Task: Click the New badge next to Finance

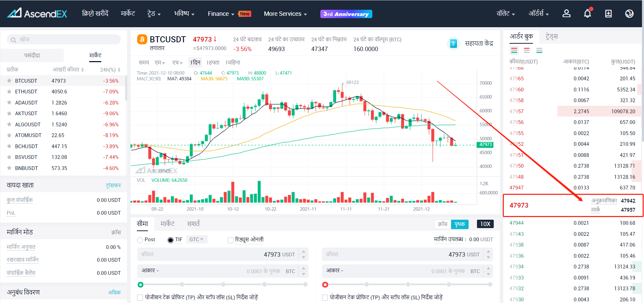Action: pos(245,14)
